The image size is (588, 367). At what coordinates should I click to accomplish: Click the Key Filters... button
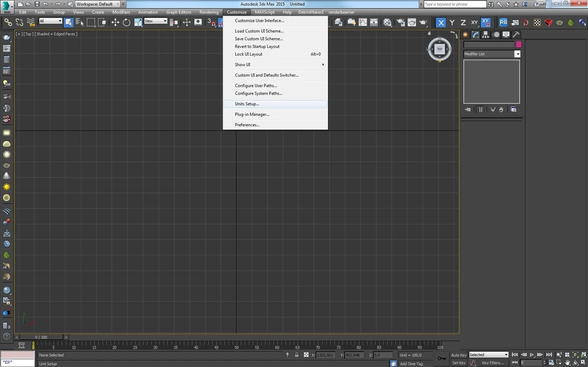pyautogui.click(x=493, y=363)
